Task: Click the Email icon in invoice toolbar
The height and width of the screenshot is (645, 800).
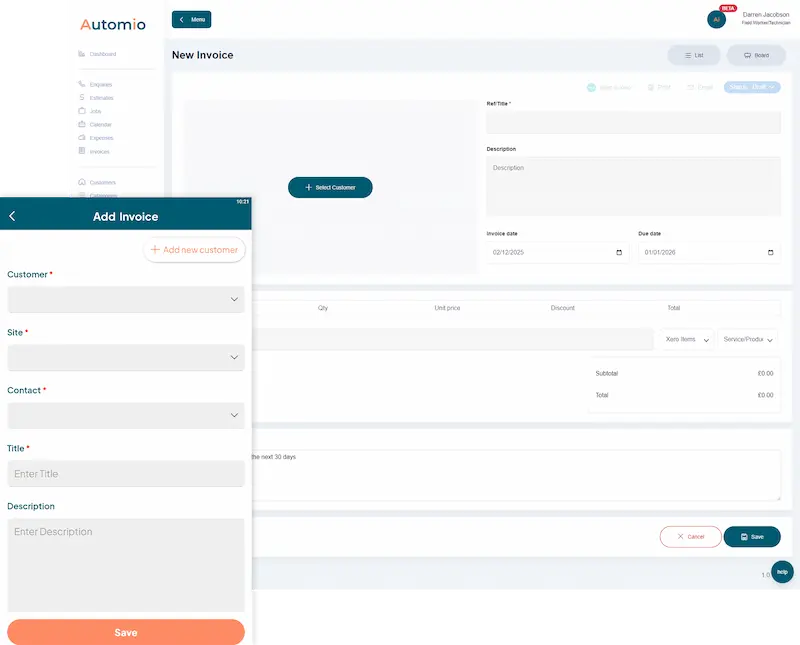Action: 691,87
